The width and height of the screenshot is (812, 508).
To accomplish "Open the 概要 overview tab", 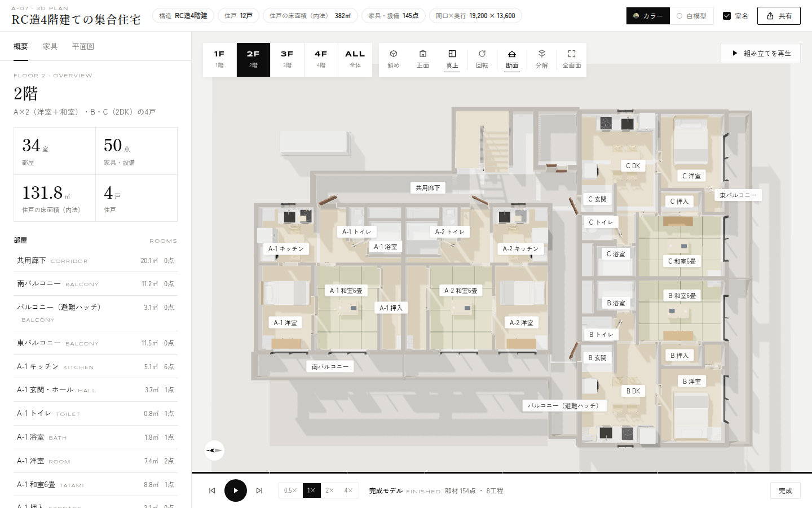I will click(21, 47).
